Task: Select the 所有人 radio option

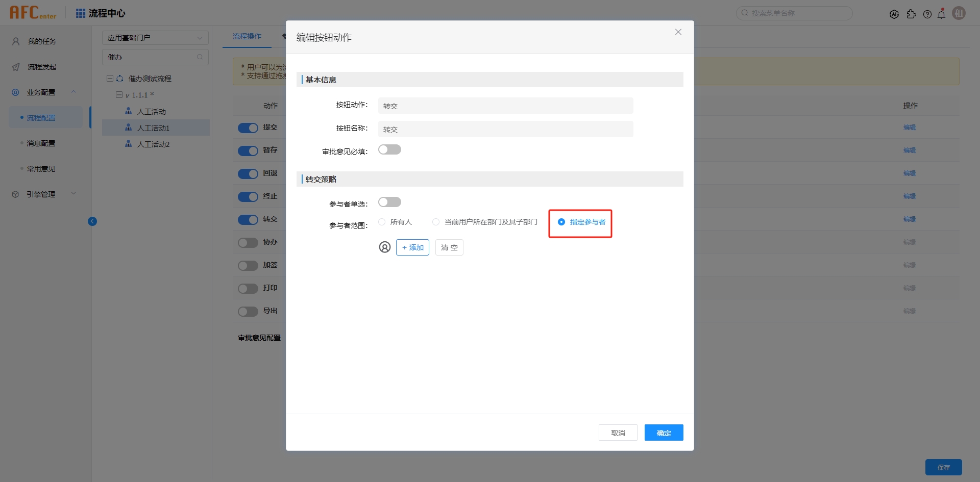Action: click(395, 222)
